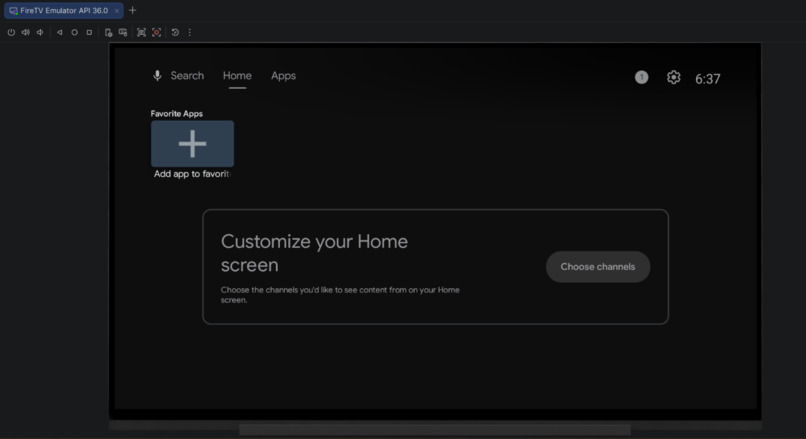Click the Overview square navigation icon
The image size is (806, 439).
[89, 32]
